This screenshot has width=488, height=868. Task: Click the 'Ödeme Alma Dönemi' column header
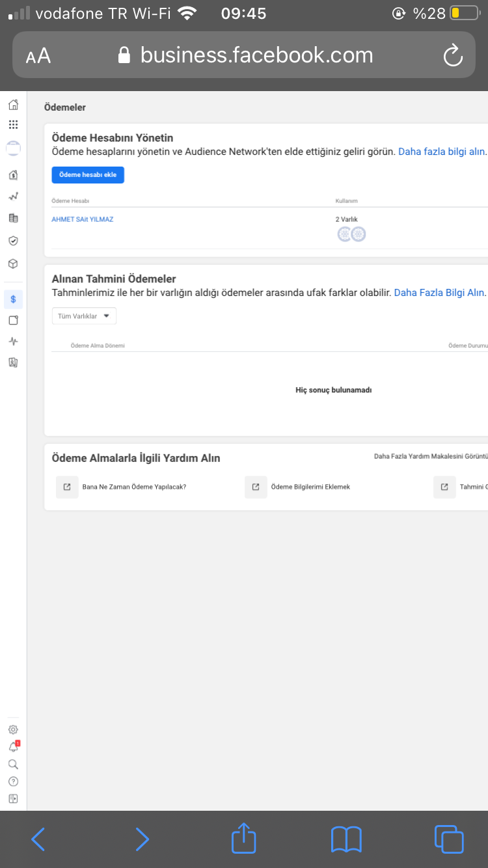[x=98, y=346]
